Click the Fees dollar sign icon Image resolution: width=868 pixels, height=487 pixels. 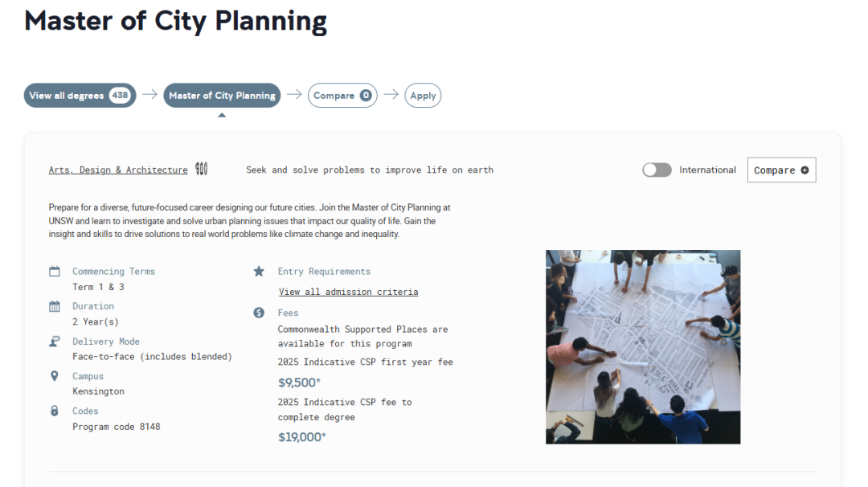259,313
